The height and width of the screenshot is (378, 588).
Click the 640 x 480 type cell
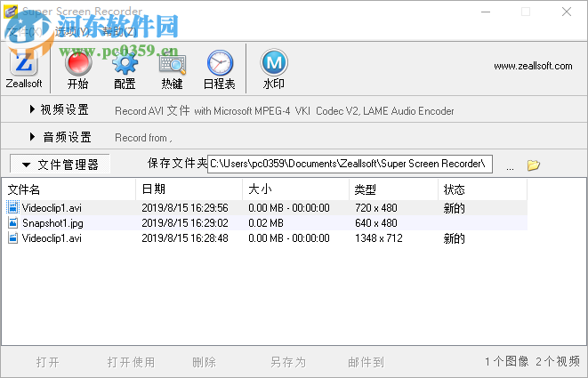point(376,223)
